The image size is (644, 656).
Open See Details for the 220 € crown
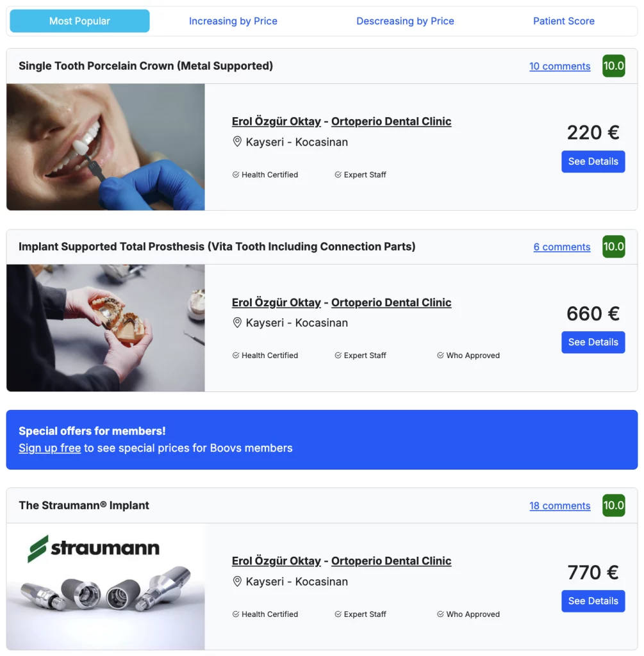click(x=593, y=161)
